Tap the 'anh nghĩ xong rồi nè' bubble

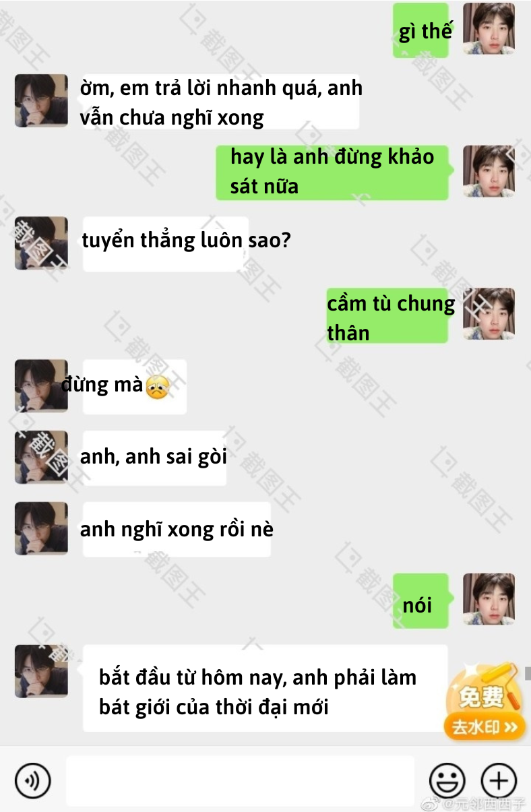(177, 529)
